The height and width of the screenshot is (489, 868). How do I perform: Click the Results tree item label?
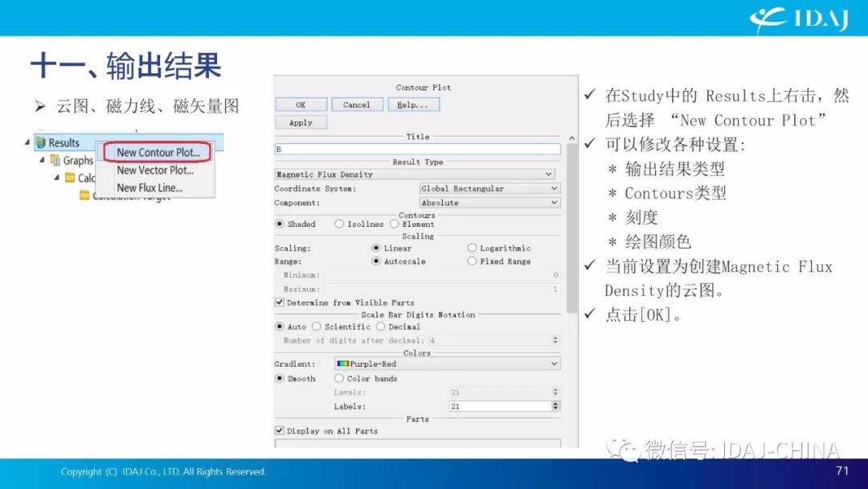[x=63, y=143]
